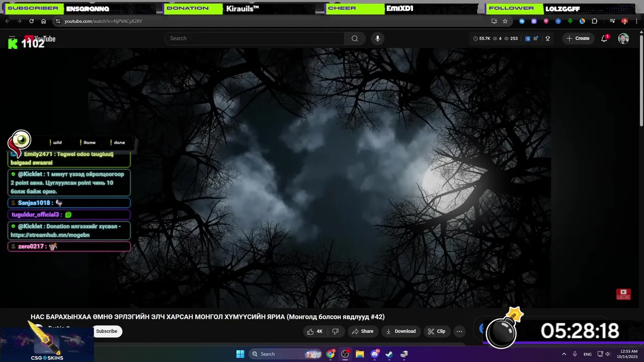Show hidden tray icons chevron

(564, 354)
